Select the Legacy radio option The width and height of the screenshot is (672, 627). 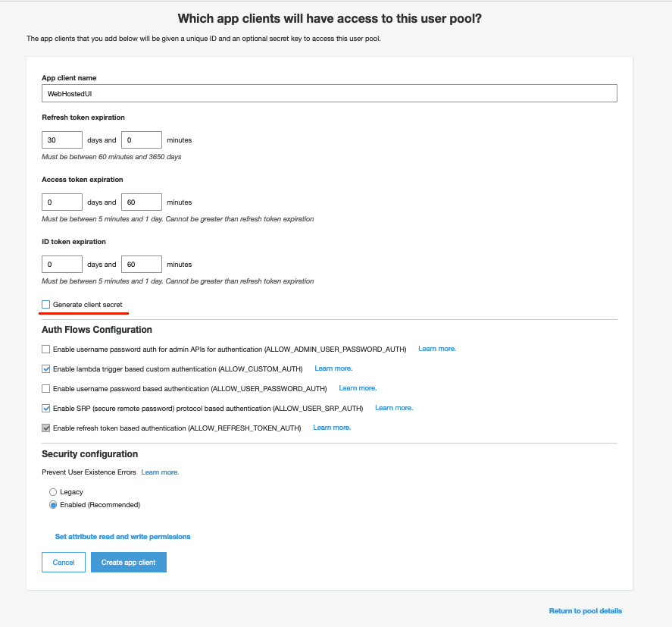click(x=53, y=492)
